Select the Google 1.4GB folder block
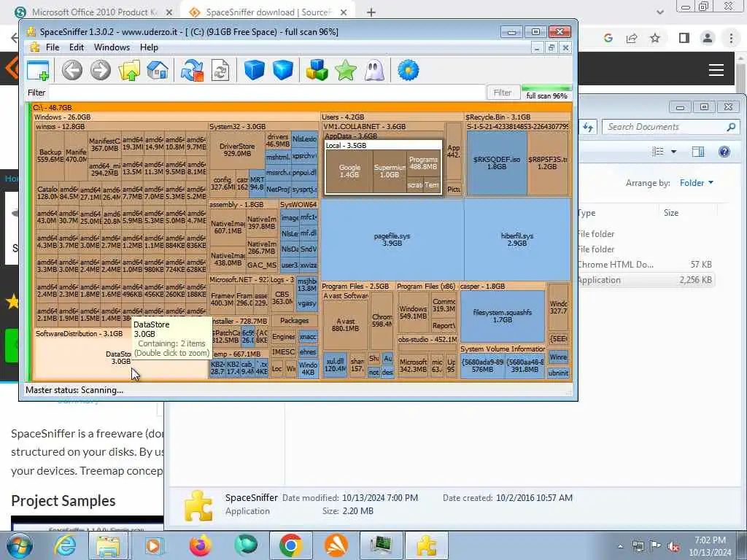The image size is (747, 560). pos(349,171)
